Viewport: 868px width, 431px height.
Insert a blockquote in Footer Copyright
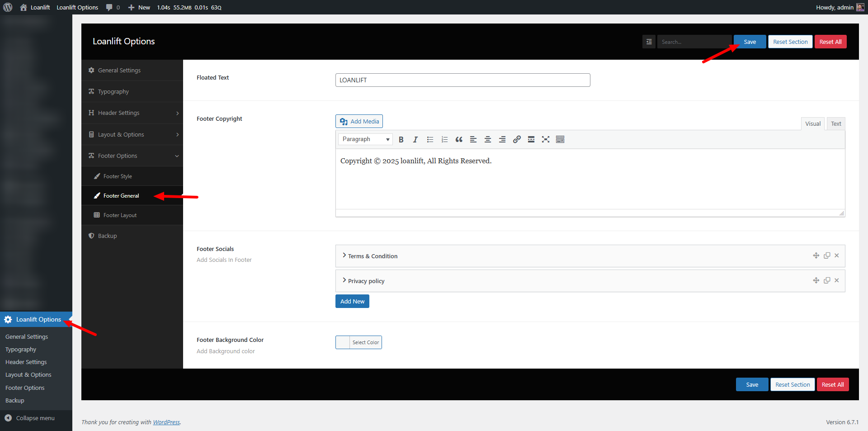coord(459,139)
